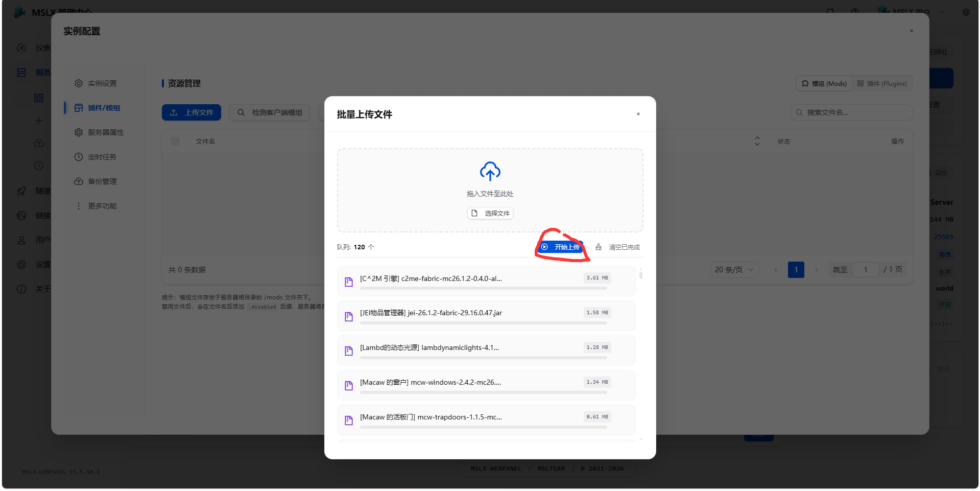980x491 pixels.
Task: Click the 搜索文件名 search field
Action: click(851, 112)
